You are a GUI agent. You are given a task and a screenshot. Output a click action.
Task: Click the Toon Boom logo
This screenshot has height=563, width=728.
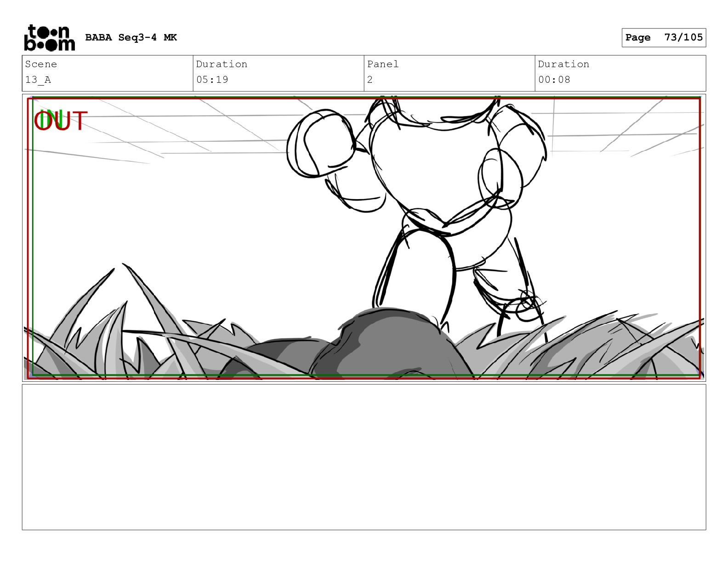coord(49,38)
